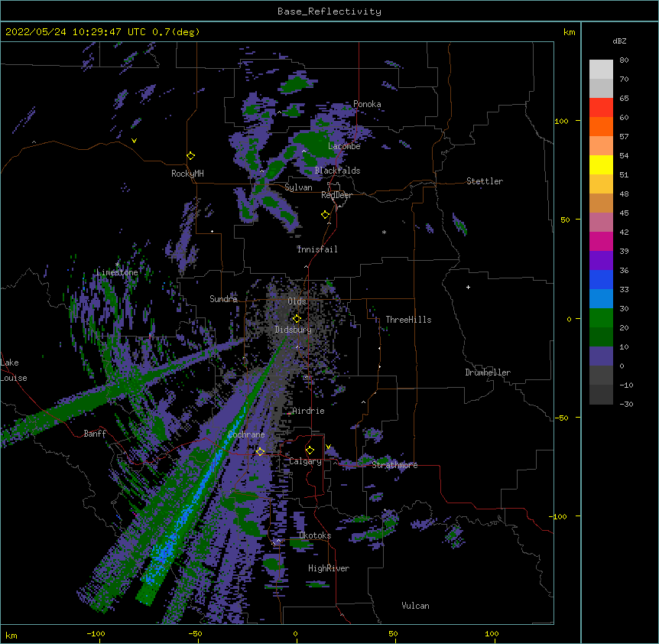The width and height of the screenshot is (659, 644).
Task: Click the Drumheller label
Action: 488,372
